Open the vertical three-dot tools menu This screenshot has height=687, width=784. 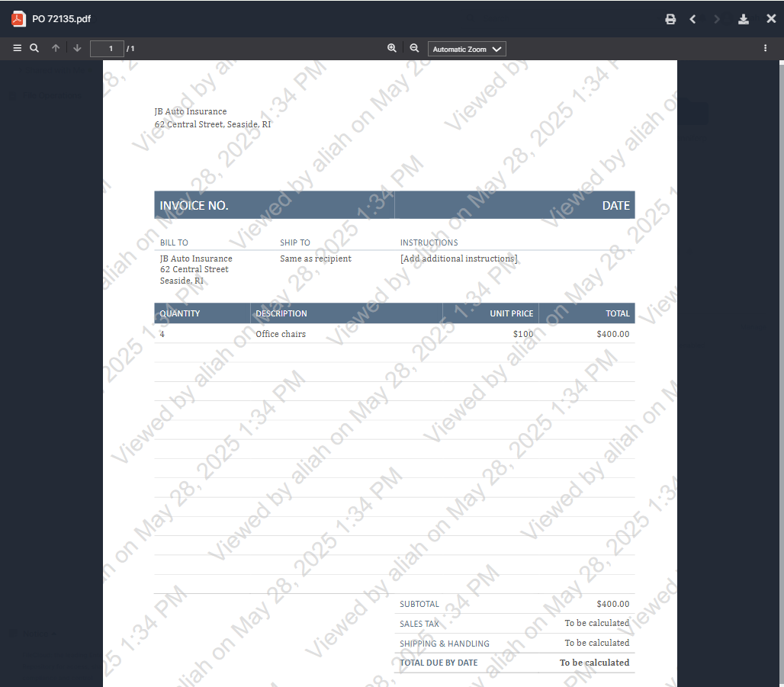pos(765,48)
